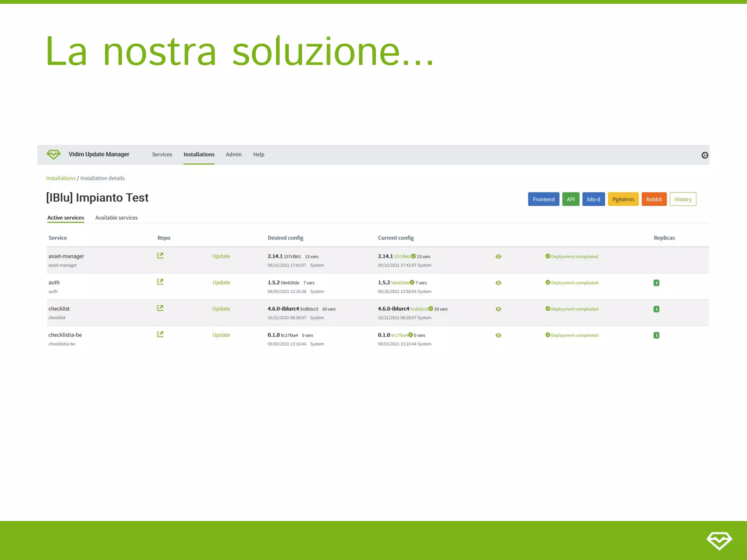Click the auth row eye icon
The width and height of the screenshot is (747, 560).
(x=498, y=283)
